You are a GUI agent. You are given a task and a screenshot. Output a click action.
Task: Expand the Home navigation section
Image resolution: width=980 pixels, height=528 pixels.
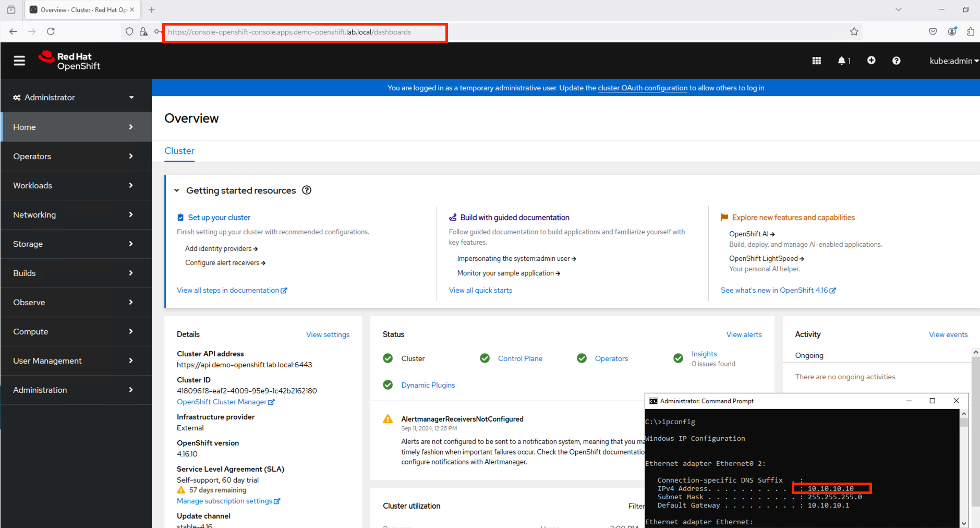coord(76,127)
